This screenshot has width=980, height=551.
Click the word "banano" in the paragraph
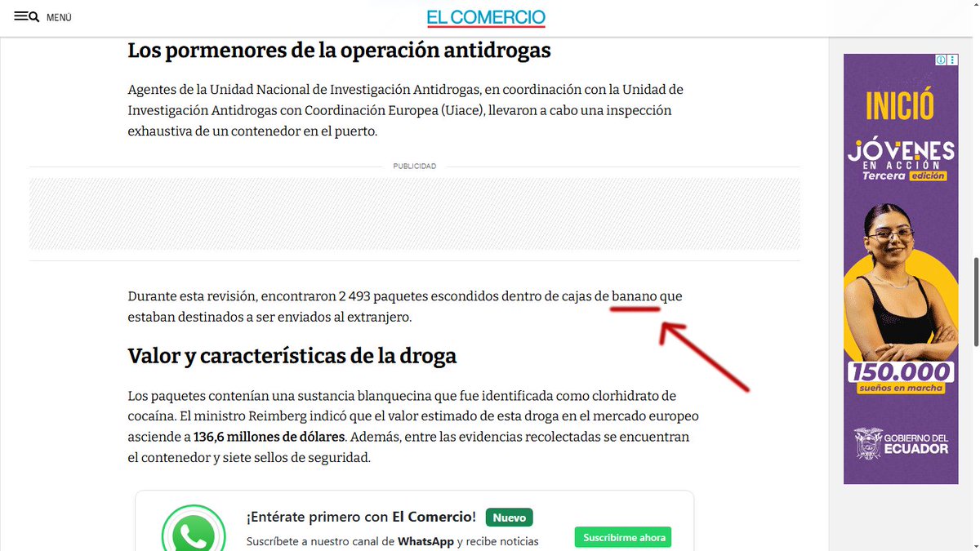tap(635, 296)
